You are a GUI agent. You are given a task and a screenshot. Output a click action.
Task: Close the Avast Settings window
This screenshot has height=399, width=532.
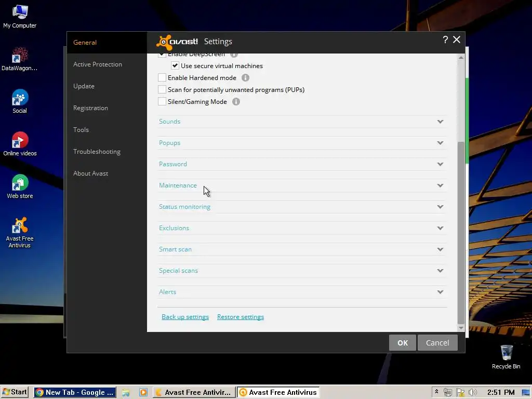coord(457,39)
